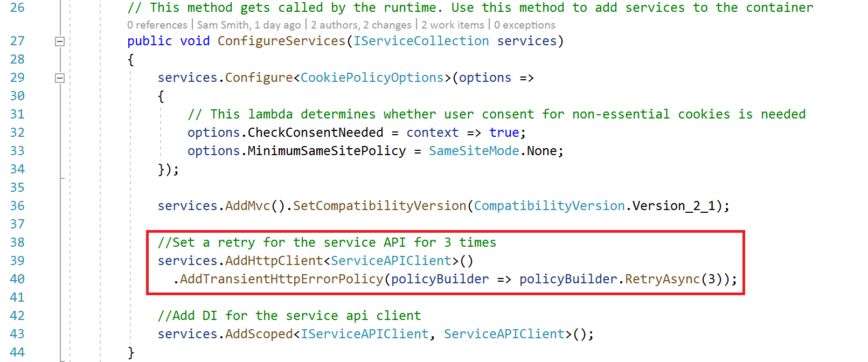Click the SetCompatibilityVersion method name
Image resolution: width=868 pixels, height=362 pixels.
coord(379,206)
